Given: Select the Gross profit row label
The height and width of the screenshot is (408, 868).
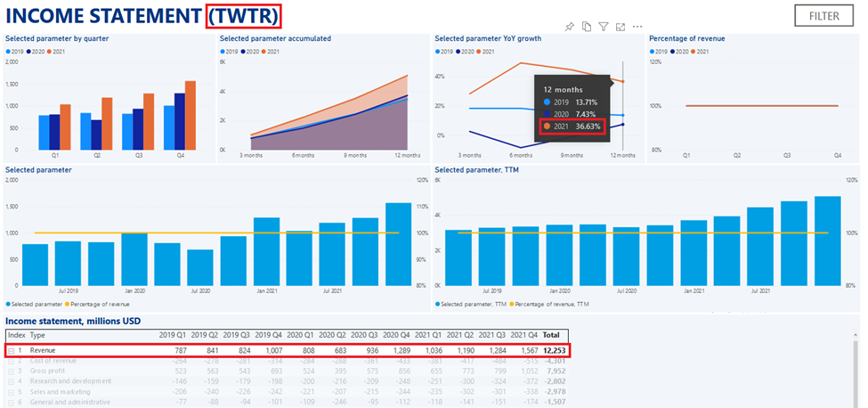Looking at the screenshot, I should (46, 371).
